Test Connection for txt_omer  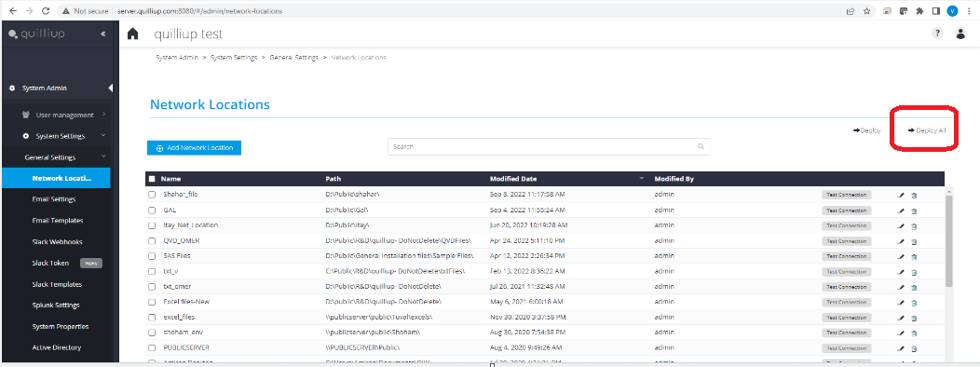pyautogui.click(x=846, y=287)
